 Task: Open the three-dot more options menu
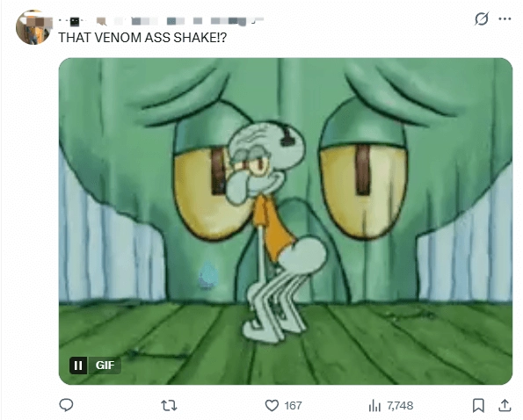[505, 19]
